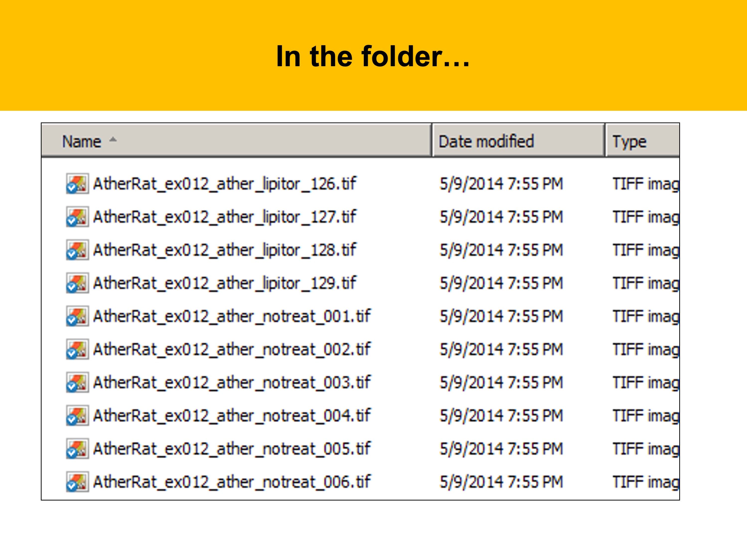Click the TIFF type cell for lipitor_127.tif
Image resolution: width=747 pixels, height=560 pixels.
(x=645, y=217)
